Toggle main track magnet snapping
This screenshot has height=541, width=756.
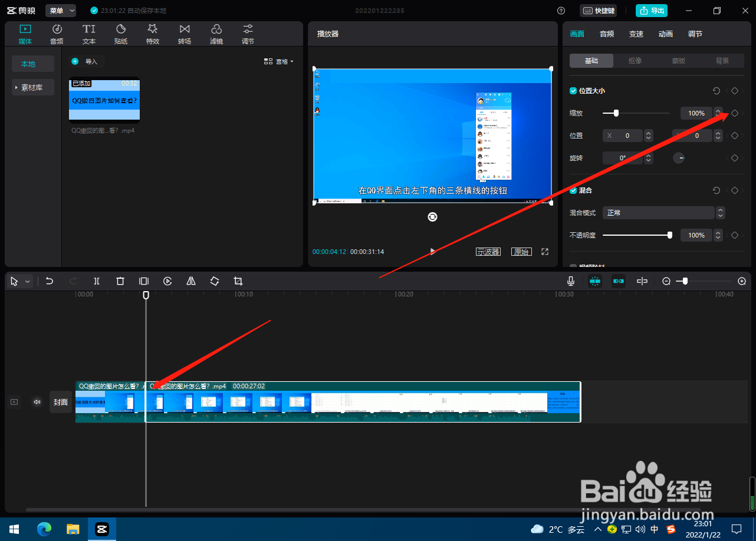point(595,281)
